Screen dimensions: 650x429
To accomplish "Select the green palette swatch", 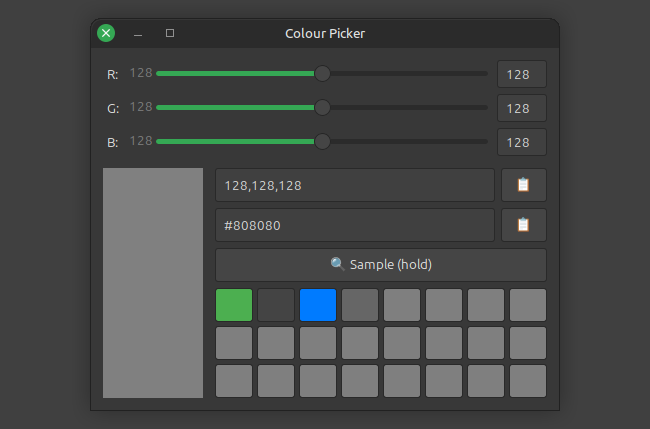I will 234,305.
